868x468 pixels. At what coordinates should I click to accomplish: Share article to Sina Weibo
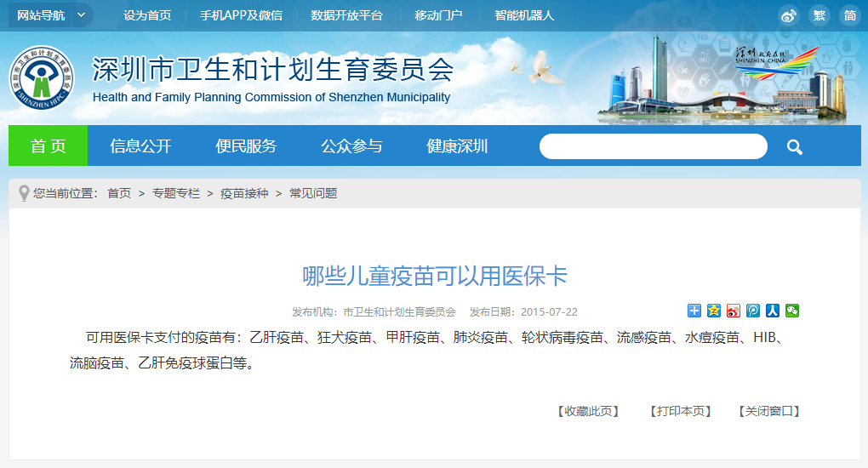(734, 311)
